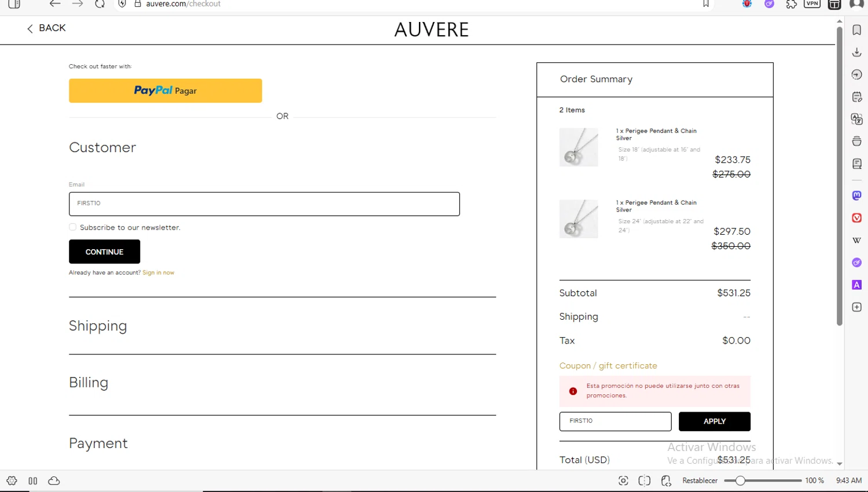Click the $297.50 discounted price
Image resolution: width=868 pixels, height=492 pixels.
pyautogui.click(x=732, y=231)
